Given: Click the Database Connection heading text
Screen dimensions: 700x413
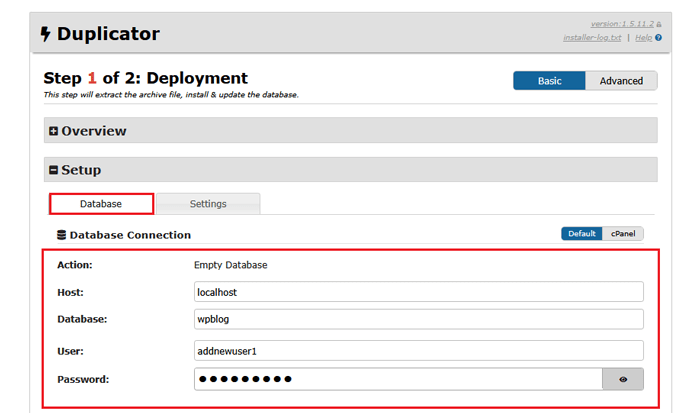Looking at the screenshot, I should 130,235.
